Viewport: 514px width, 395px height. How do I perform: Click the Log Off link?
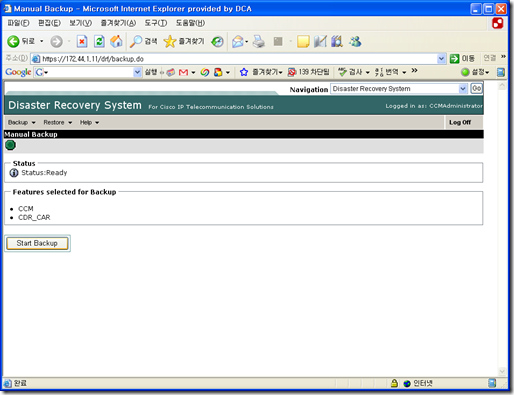[x=460, y=123]
